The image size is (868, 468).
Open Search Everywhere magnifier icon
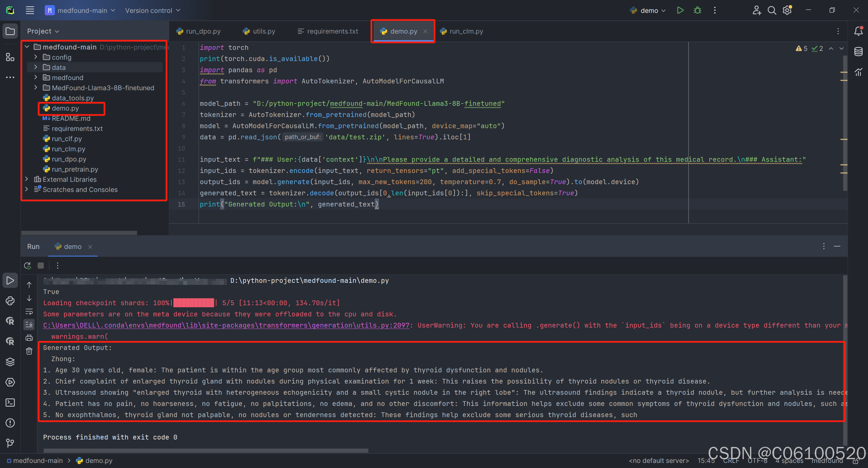coord(772,11)
